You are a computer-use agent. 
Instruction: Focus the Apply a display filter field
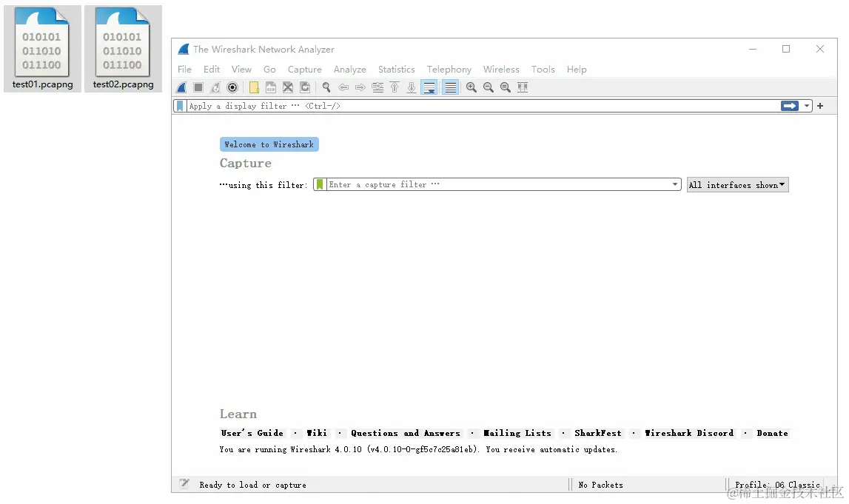click(482, 106)
